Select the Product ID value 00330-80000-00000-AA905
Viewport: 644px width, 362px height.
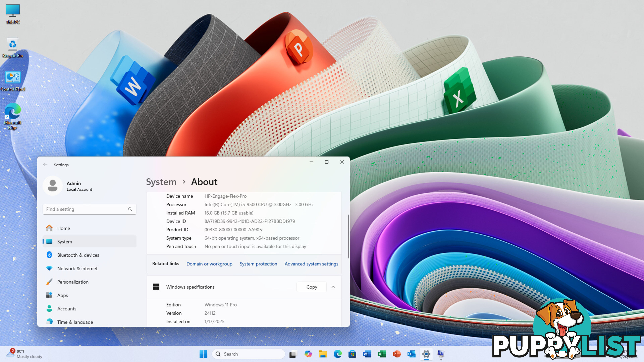[233, 230]
